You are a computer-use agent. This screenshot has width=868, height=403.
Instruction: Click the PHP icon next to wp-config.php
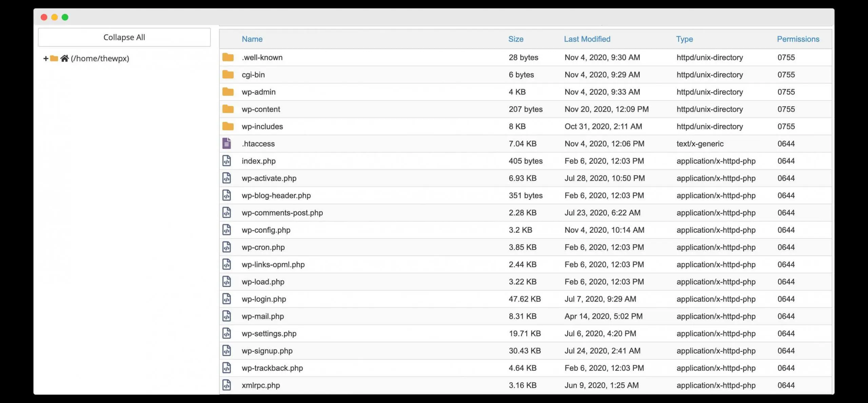pos(227,230)
